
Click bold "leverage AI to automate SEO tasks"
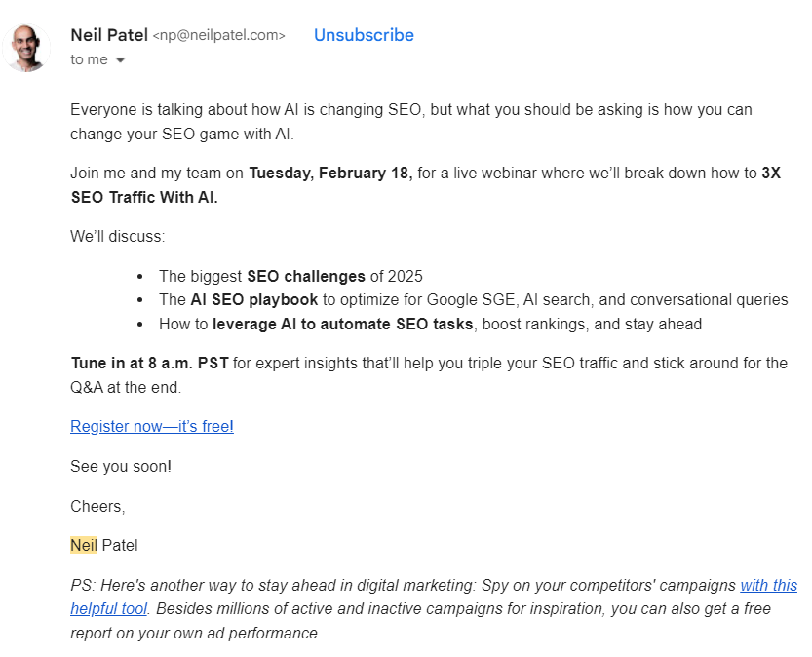342,324
